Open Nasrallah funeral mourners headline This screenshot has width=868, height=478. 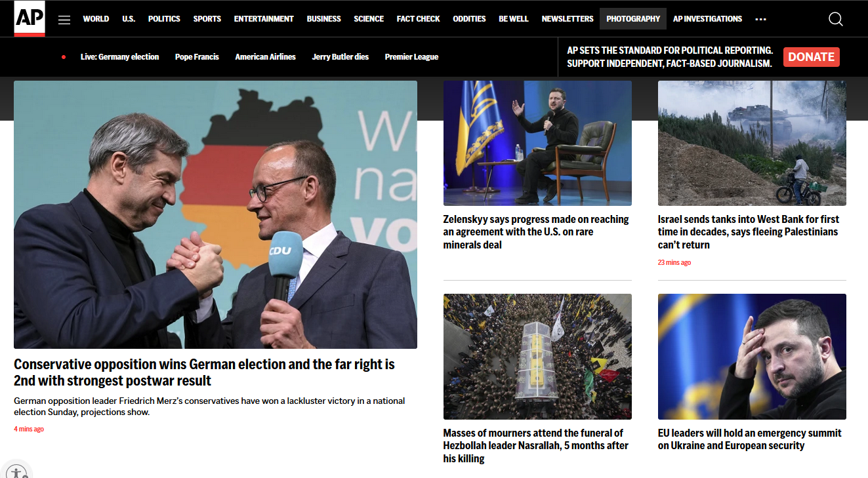pyautogui.click(x=536, y=446)
